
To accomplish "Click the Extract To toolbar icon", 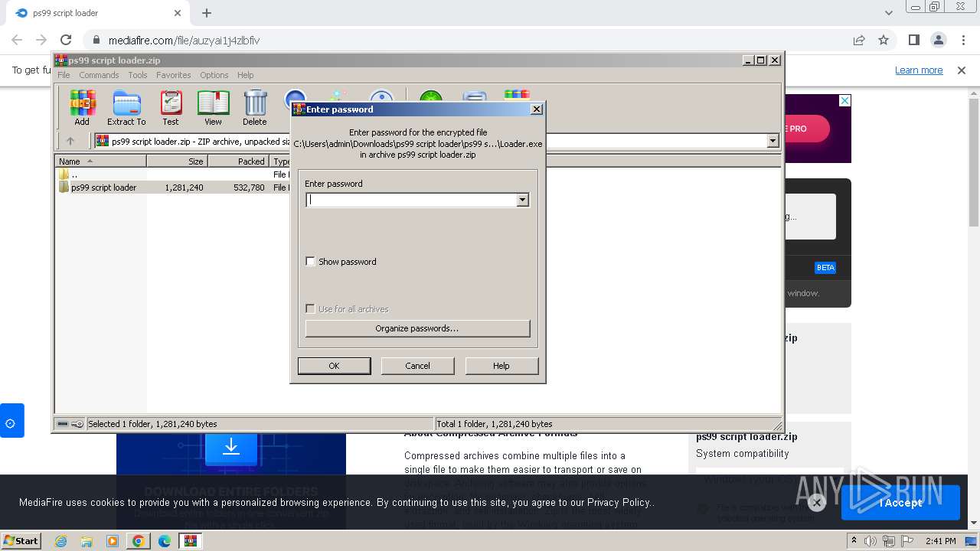I will tap(126, 108).
